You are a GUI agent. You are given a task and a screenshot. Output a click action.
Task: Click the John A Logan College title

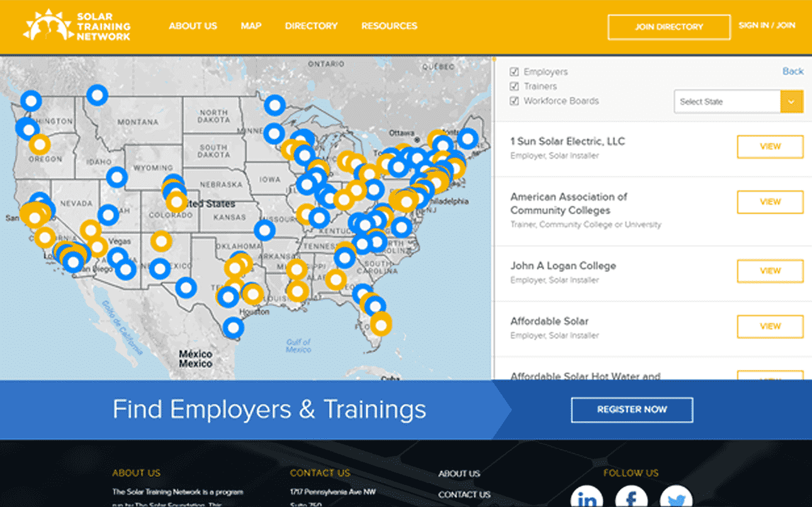(563, 266)
